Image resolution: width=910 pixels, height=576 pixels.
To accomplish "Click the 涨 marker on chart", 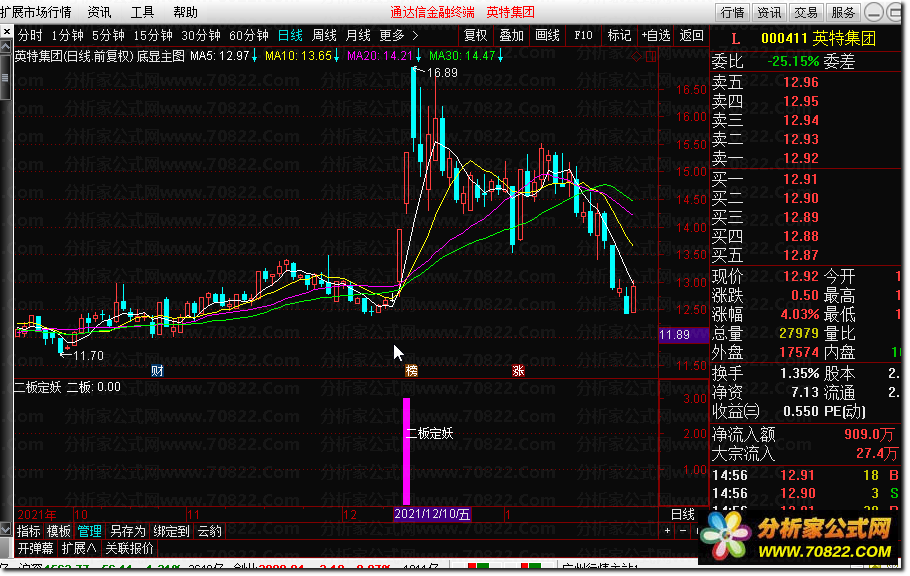I will pyautogui.click(x=518, y=370).
